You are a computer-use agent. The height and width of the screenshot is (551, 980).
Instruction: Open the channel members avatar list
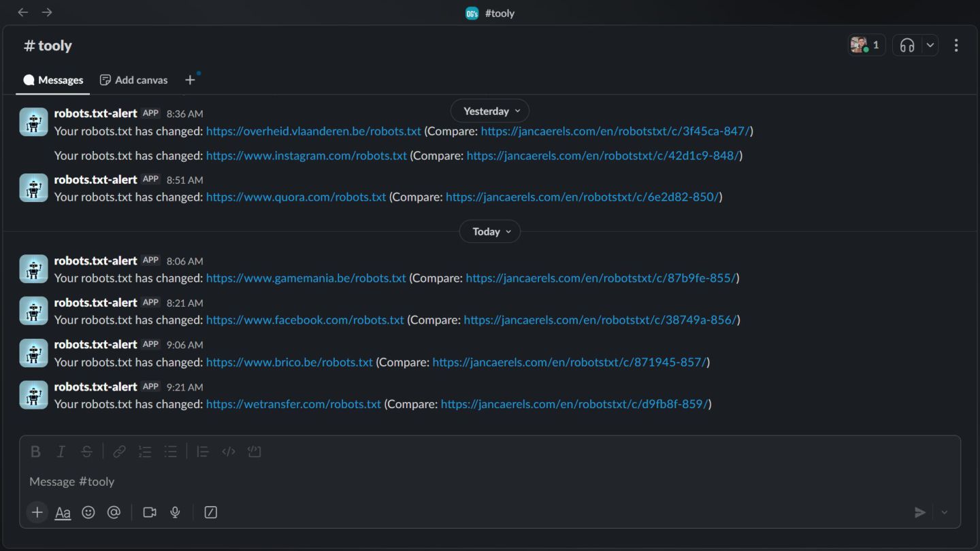click(866, 45)
